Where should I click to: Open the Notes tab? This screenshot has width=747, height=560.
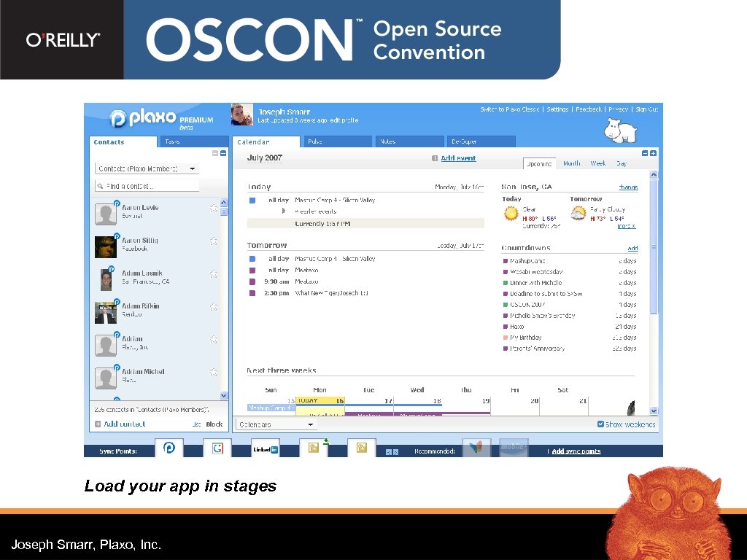coord(410,141)
